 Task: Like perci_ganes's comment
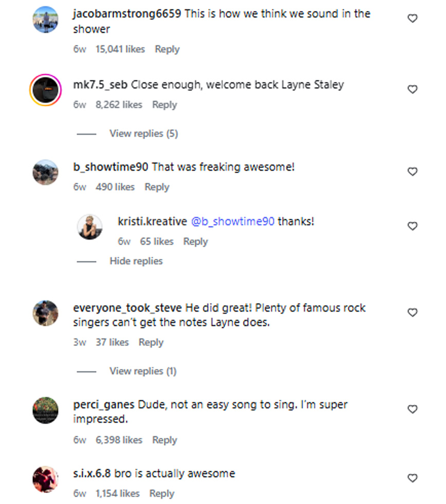[413, 409]
